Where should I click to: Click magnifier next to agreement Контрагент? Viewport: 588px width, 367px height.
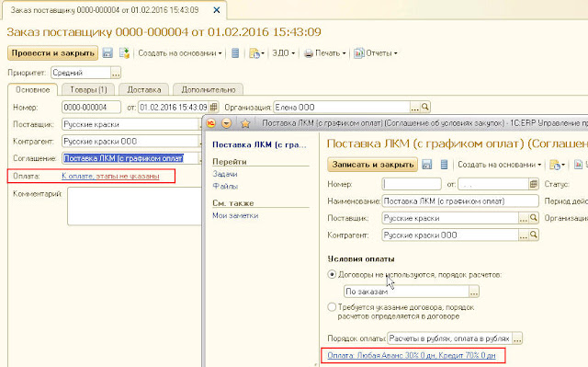pyautogui.click(x=534, y=235)
